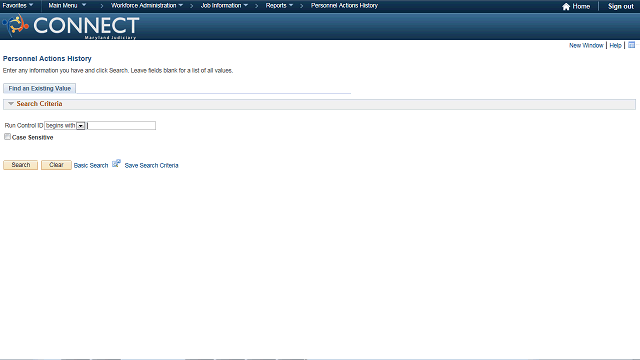Switch to Basic Search
Image resolution: width=640 pixels, height=360 pixels.
tap(91, 165)
